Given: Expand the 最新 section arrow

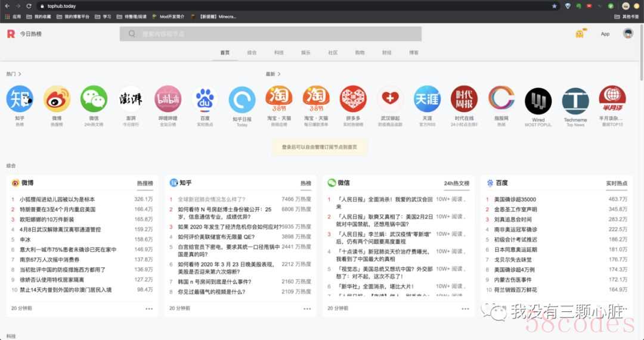Looking at the screenshot, I should coord(279,74).
